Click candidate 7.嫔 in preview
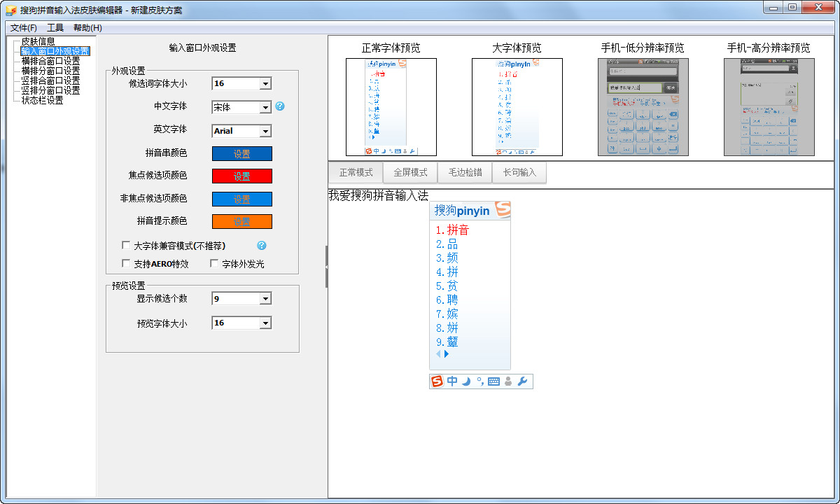 [447, 314]
